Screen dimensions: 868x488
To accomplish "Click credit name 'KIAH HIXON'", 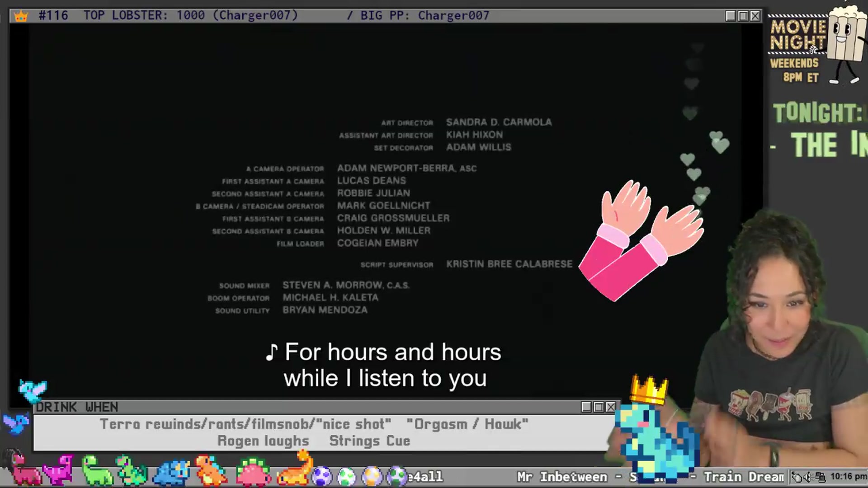I will click(474, 135).
